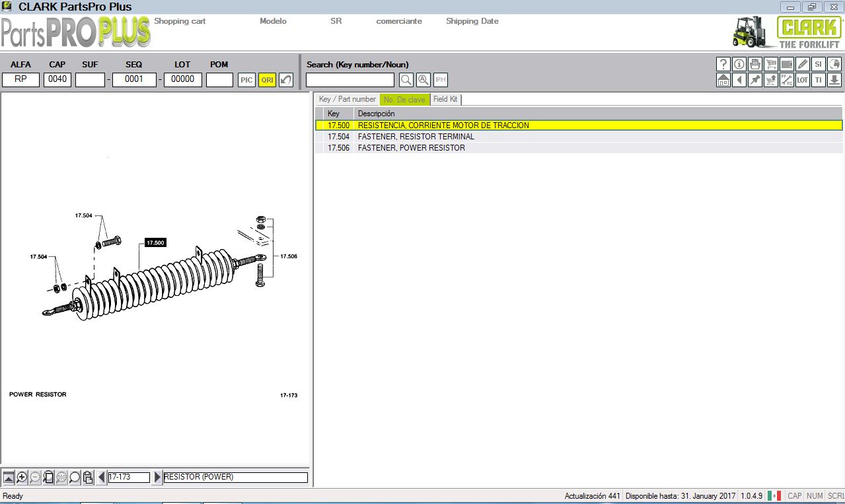Screen dimensions: 845x504
Task: Click the Shopping cart header label
Action: [x=180, y=21]
